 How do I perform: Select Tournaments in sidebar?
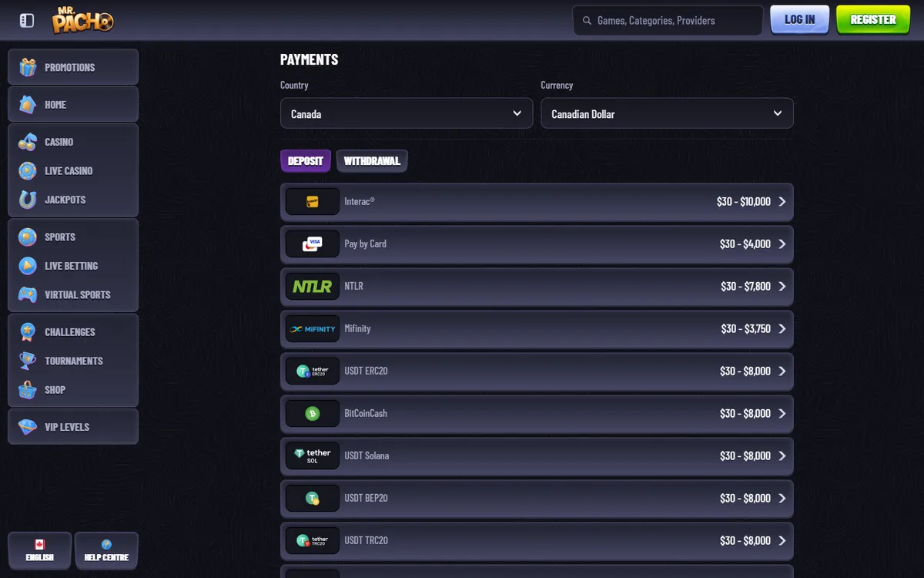click(73, 361)
